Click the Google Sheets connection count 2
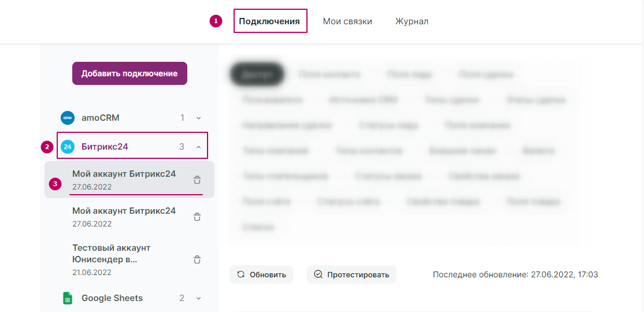The height and width of the screenshot is (312, 644). click(x=182, y=298)
